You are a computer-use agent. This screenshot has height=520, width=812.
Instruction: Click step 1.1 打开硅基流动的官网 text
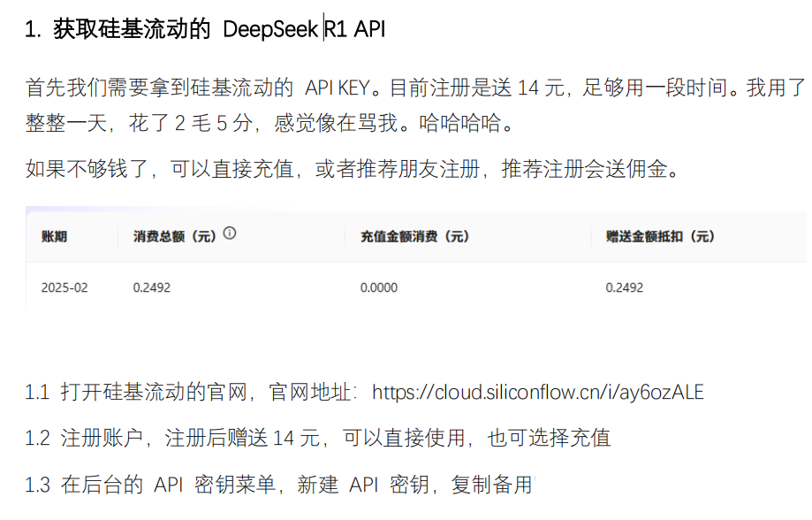coord(364,393)
